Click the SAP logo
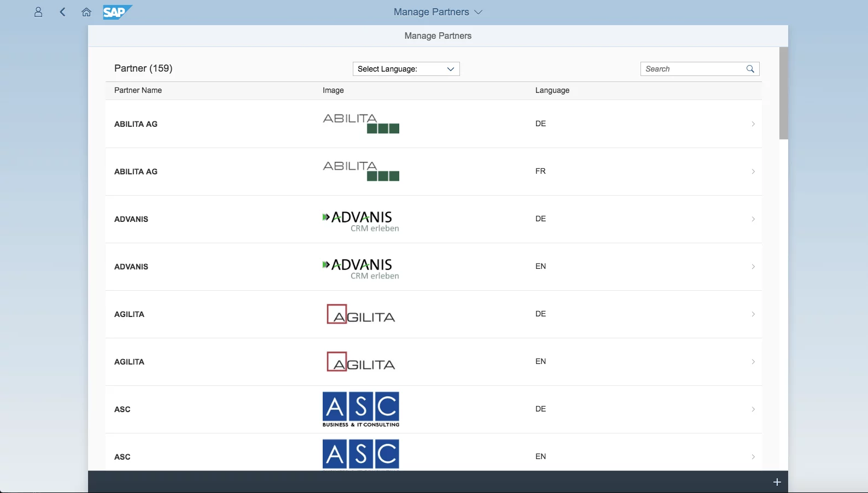 pos(117,12)
